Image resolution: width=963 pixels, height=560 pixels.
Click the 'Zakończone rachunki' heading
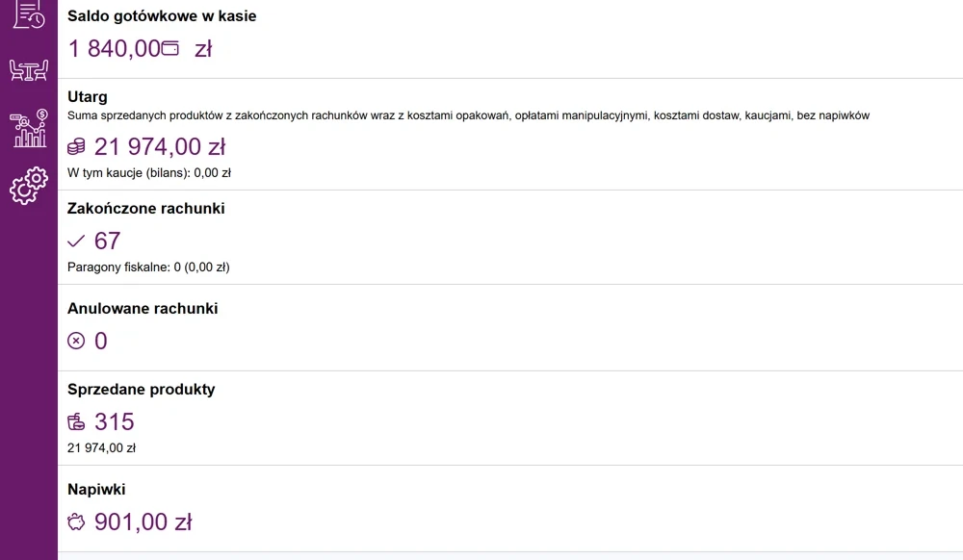click(x=146, y=209)
